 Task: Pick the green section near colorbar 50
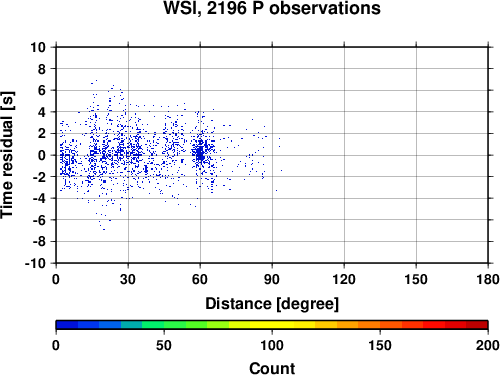coord(164,325)
